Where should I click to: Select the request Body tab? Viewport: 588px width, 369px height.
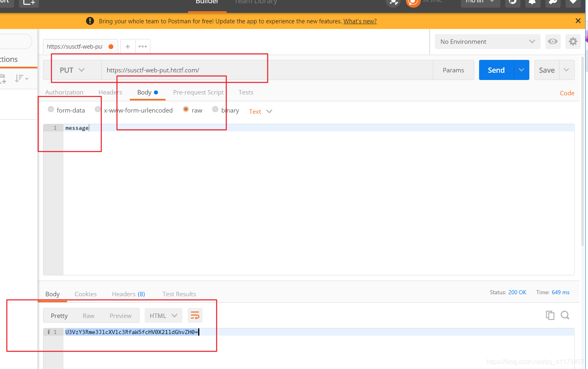148,92
